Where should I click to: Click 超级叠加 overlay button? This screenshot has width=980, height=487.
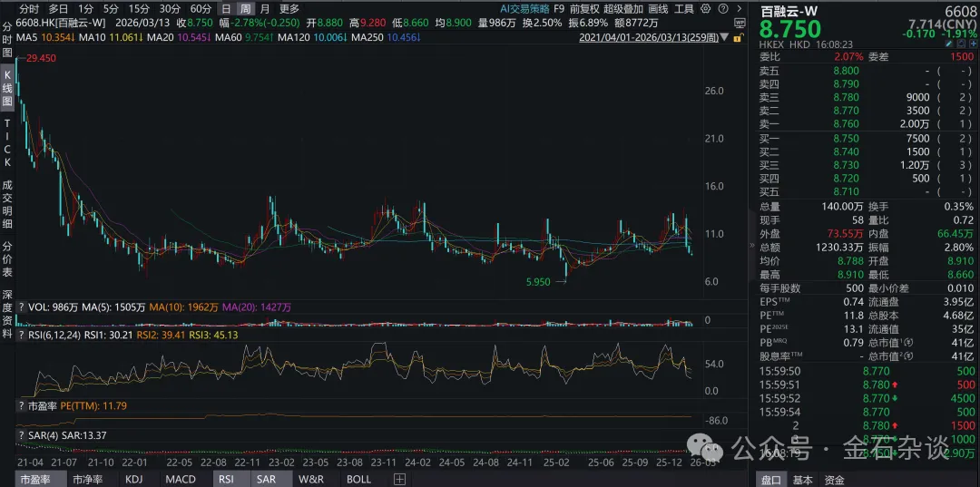[623, 9]
